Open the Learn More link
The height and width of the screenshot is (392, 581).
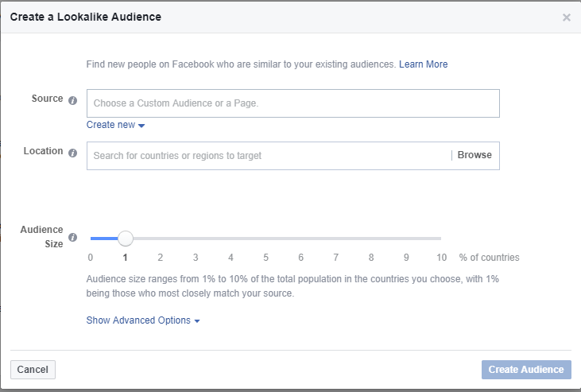tap(423, 64)
